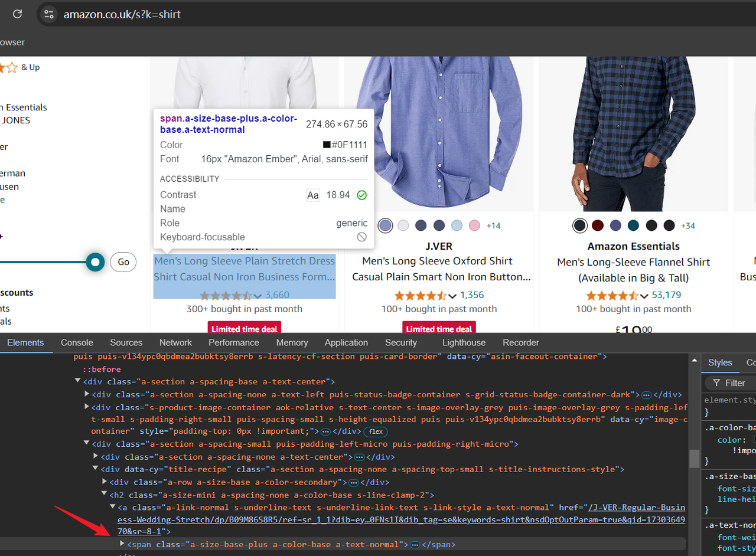Expand the s-product-image-container div node
The image size is (756, 556).
[87, 407]
